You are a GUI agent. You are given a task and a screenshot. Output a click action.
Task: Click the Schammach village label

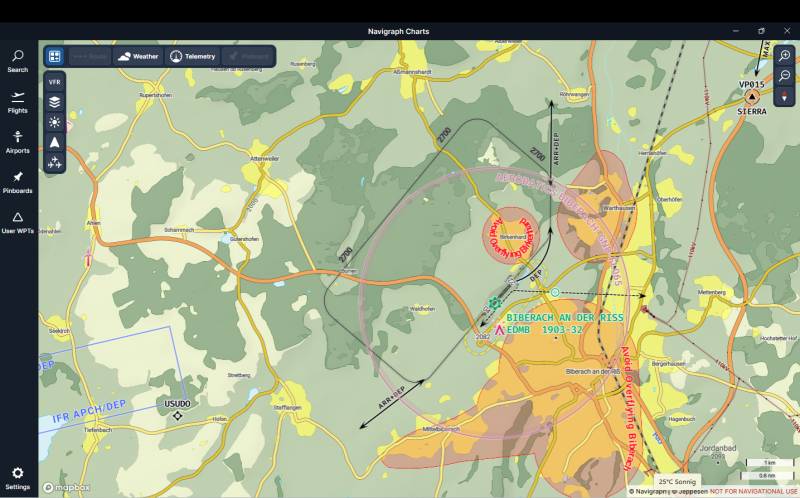[179, 230]
